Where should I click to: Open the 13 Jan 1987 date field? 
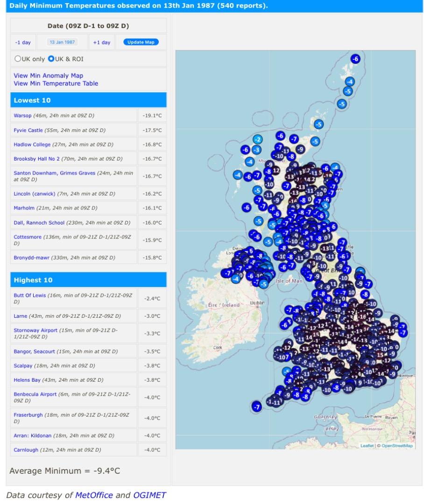[63, 42]
